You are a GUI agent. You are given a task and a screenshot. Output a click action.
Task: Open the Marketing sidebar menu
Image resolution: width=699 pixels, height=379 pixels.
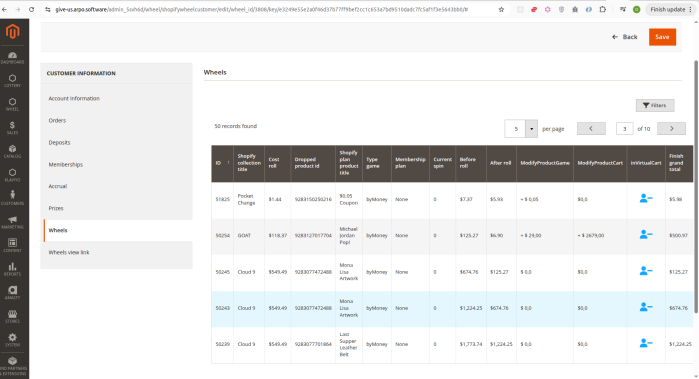[12, 222]
